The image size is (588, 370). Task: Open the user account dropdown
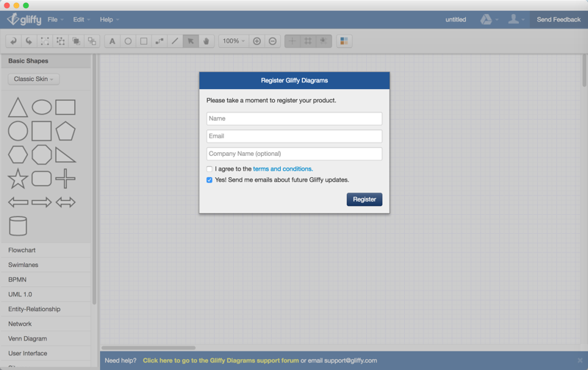coord(516,20)
